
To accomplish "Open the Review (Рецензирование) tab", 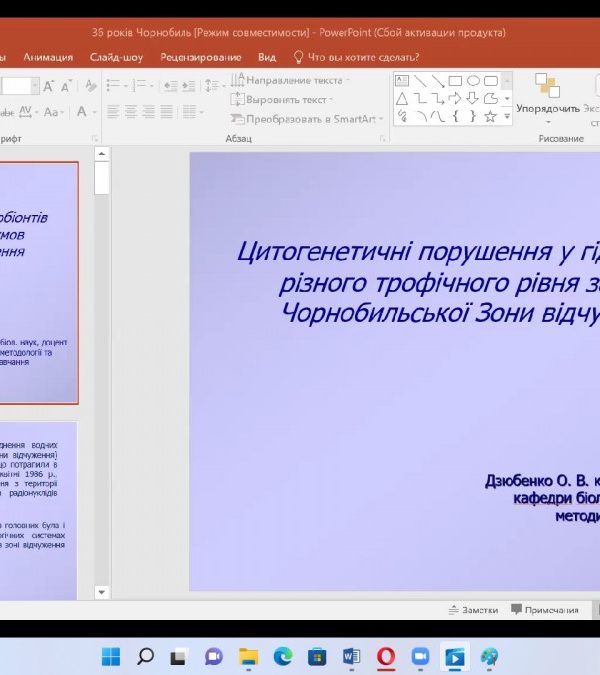I will pos(201,57).
